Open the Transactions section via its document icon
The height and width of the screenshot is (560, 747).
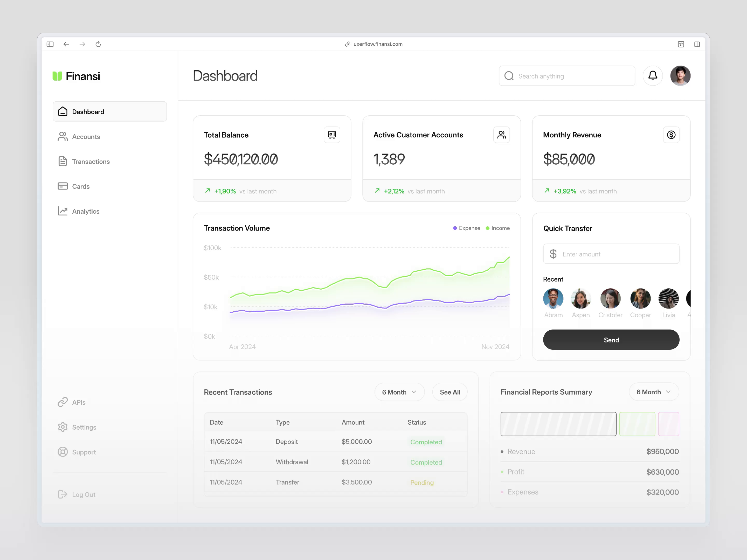tap(63, 161)
